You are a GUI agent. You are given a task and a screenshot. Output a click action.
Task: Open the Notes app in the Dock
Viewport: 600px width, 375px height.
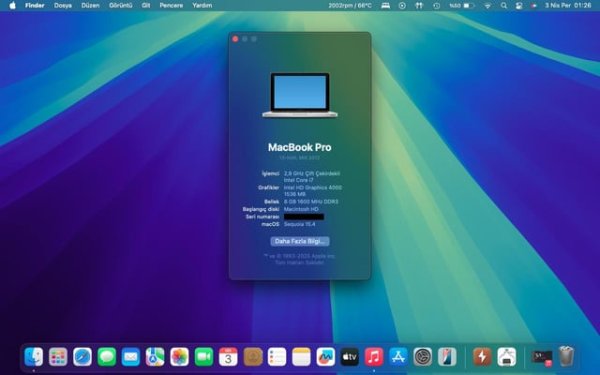coord(301,357)
